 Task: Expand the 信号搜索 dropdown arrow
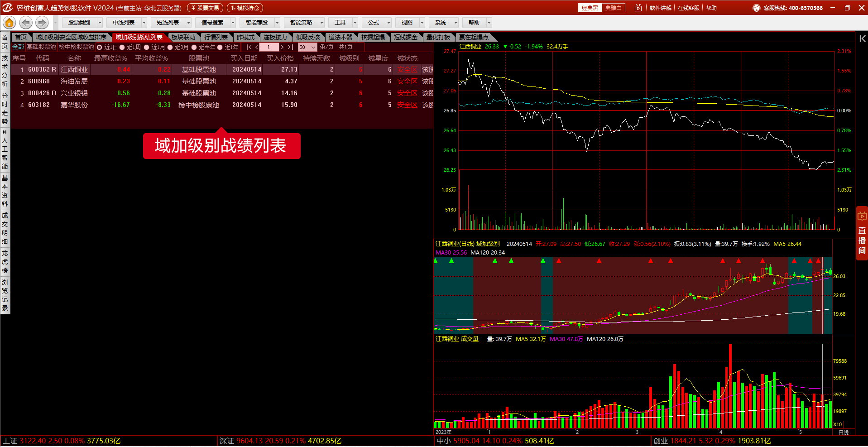pyautogui.click(x=233, y=22)
